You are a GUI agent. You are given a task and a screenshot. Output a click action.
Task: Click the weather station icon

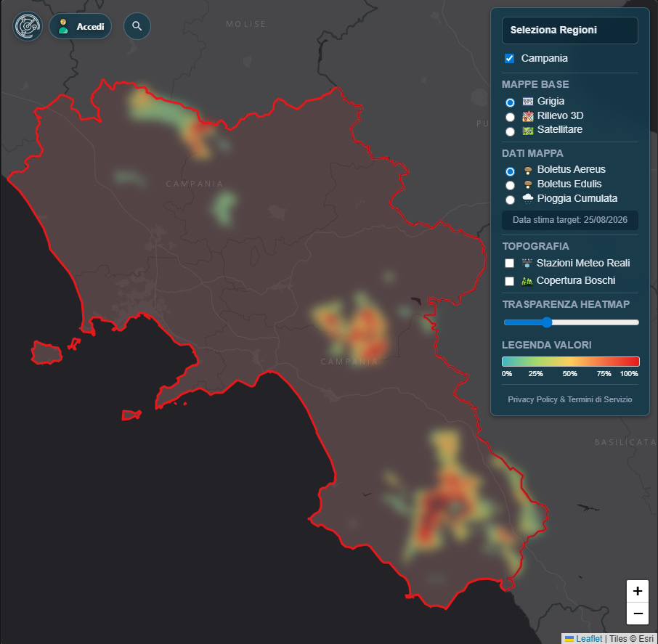527,263
